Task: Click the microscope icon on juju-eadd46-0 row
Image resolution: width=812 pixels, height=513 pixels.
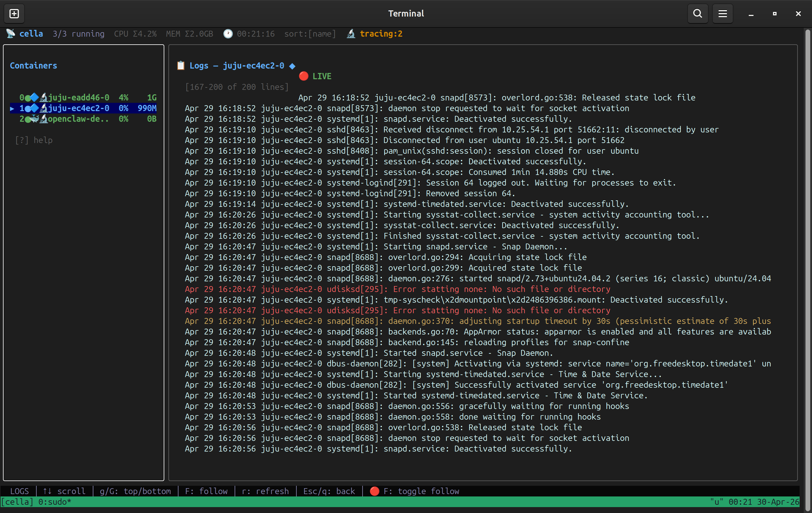Action: click(43, 98)
